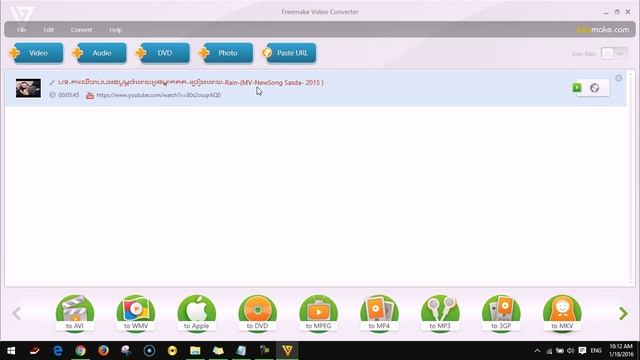Select the to 3GP output format
Screen dimensions: 640x360
click(x=501, y=313)
